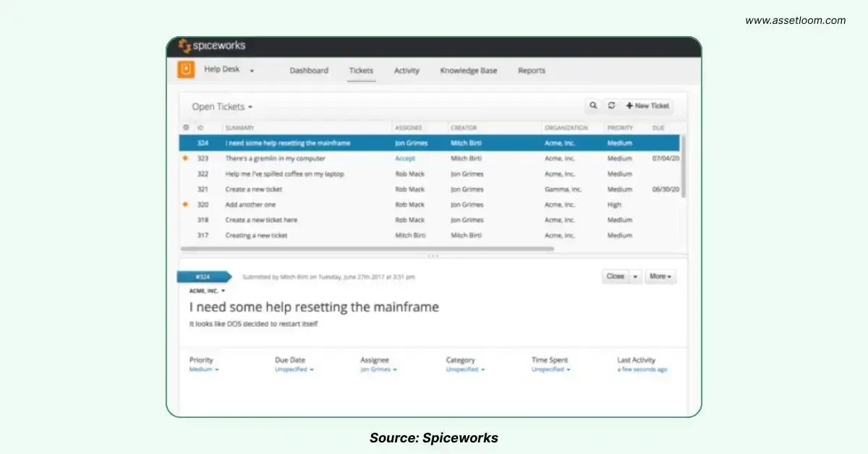Image resolution: width=868 pixels, height=454 pixels.
Task: Sort by the Organization column header
Action: pyautogui.click(x=566, y=128)
